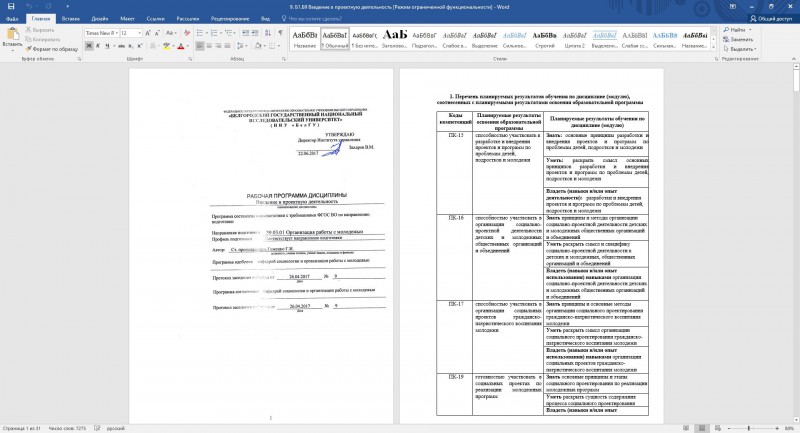Click the Выделить select button
The image size is (800, 433).
tap(740, 49)
